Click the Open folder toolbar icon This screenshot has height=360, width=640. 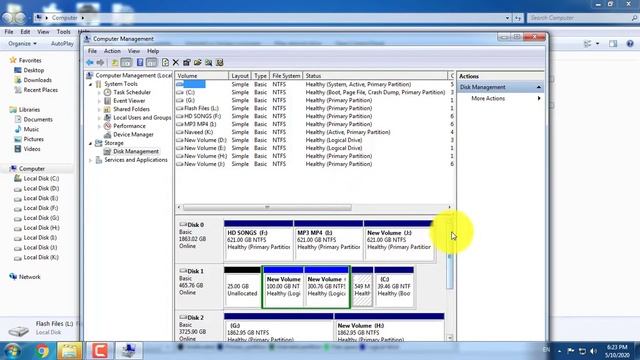click(x=198, y=62)
